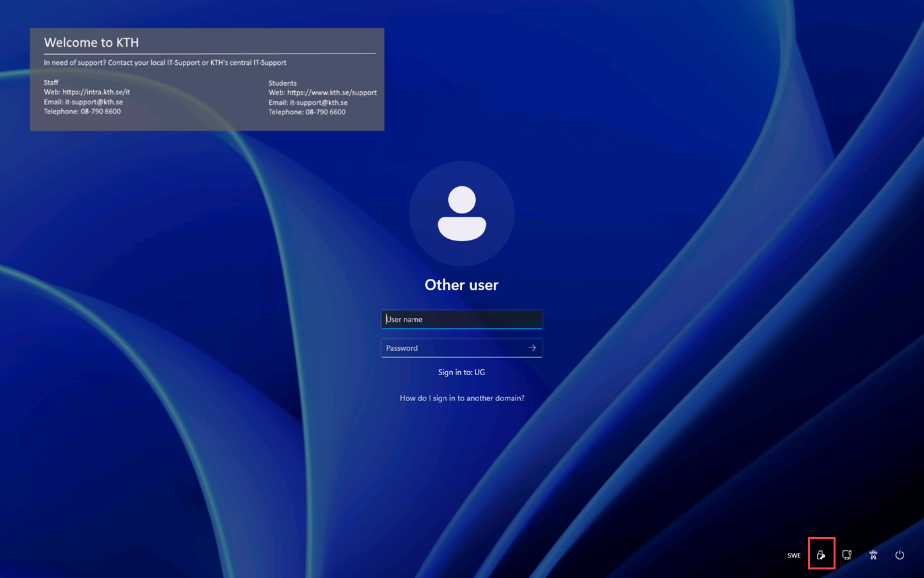Select the generic user avatar picture
The height and width of the screenshot is (578, 924).
[x=462, y=213]
